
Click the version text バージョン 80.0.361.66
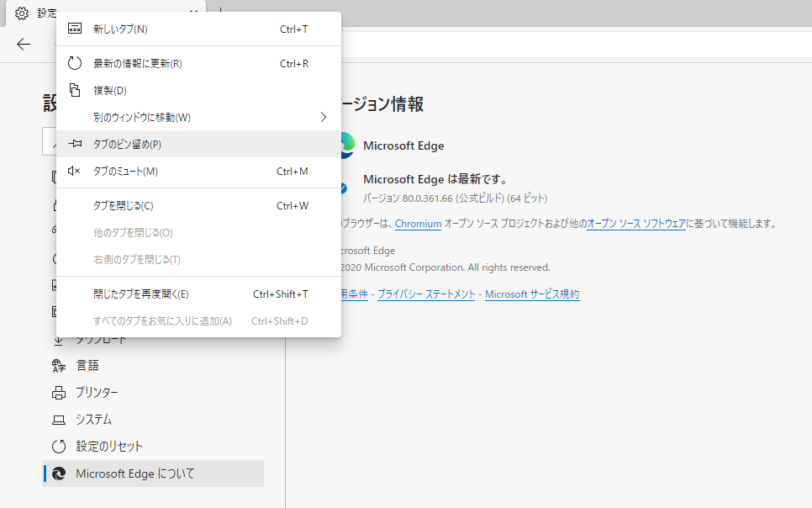(x=455, y=198)
